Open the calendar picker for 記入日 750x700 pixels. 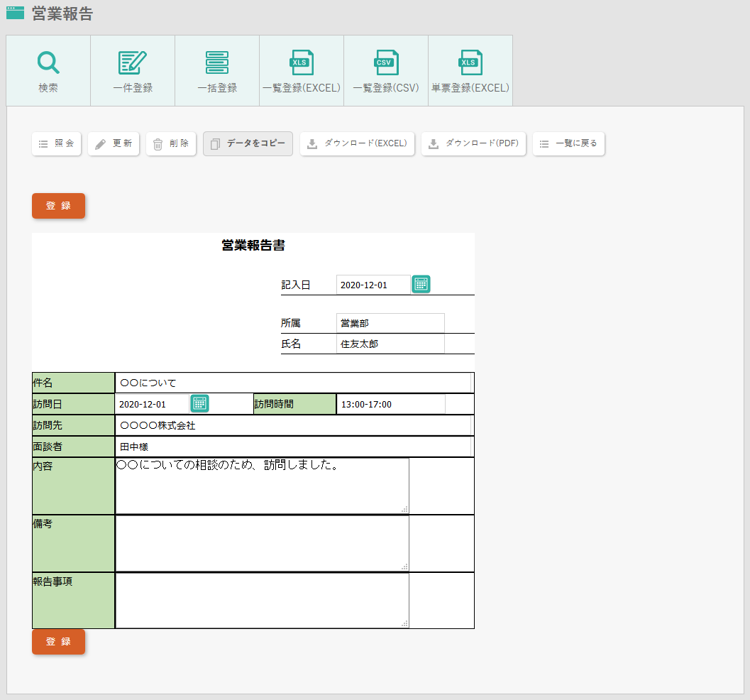point(421,284)
